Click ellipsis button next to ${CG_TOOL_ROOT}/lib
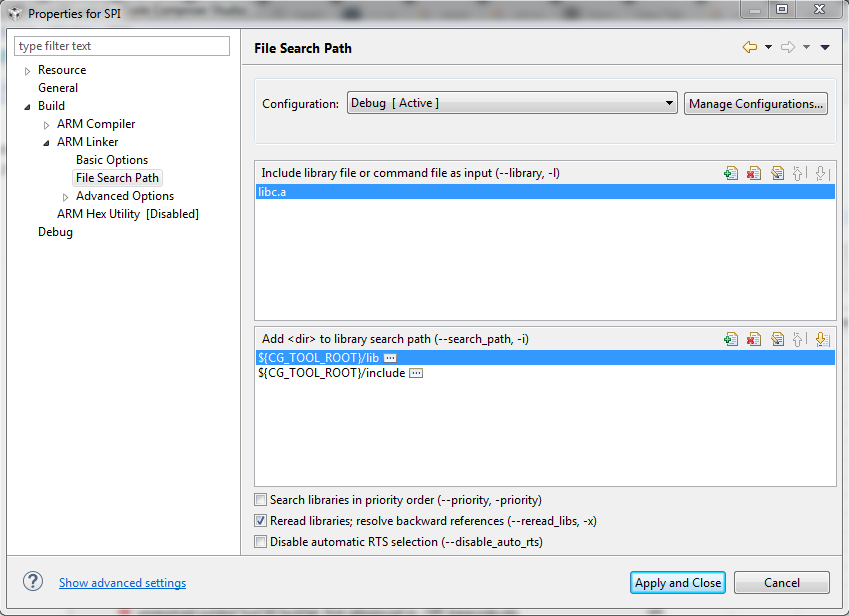The height and width of the screenshot is (616, 849). pos(390,358)
